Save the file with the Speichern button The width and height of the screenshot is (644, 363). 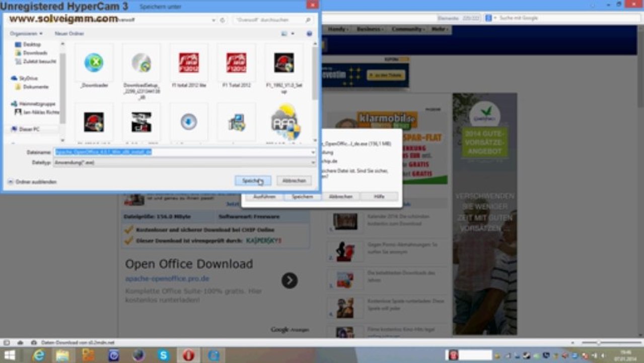(x=253, y=180)
